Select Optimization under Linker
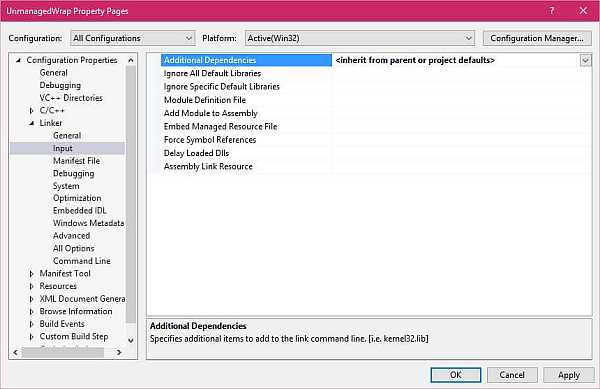The width and height of the screenshot is (600, 389). click(77, 198)
